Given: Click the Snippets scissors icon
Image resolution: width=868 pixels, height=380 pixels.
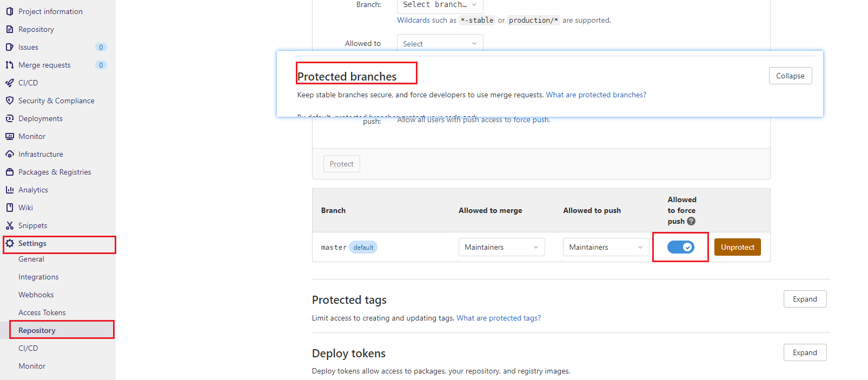Looking at the screenshot, I should 10,225.
